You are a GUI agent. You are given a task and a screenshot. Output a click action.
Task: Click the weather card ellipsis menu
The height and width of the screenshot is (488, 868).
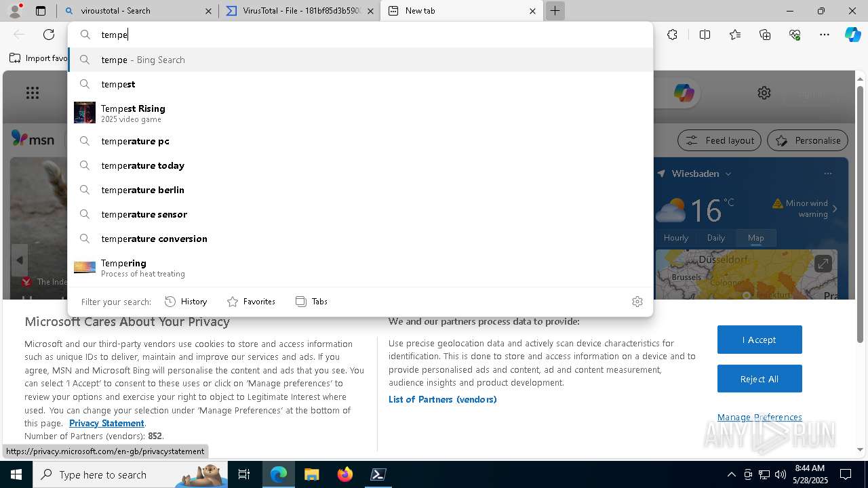828,174
